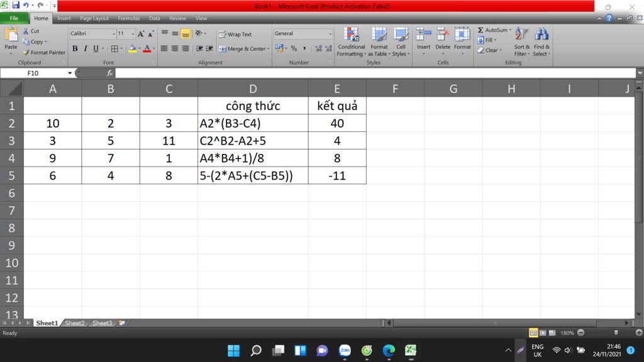The image size is (644, 362).
Task: Click the Cut scissors icon
Action: [26, 31]
